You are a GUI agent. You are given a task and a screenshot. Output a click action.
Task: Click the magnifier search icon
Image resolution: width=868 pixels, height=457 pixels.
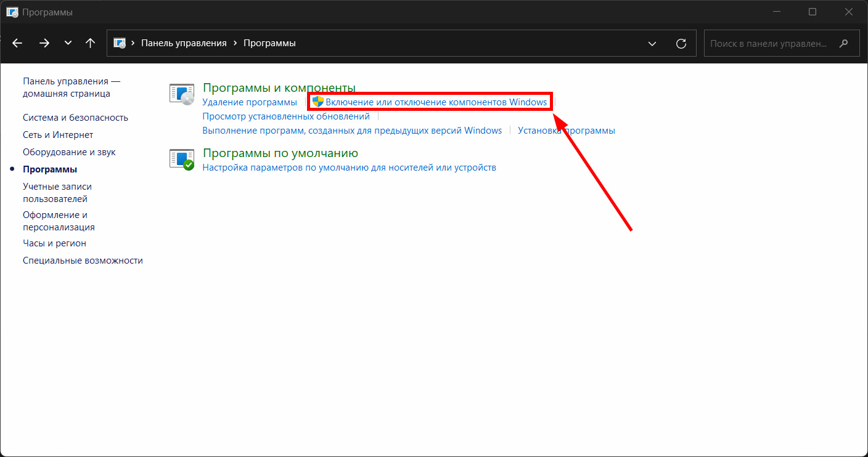[x=844, y=43]
